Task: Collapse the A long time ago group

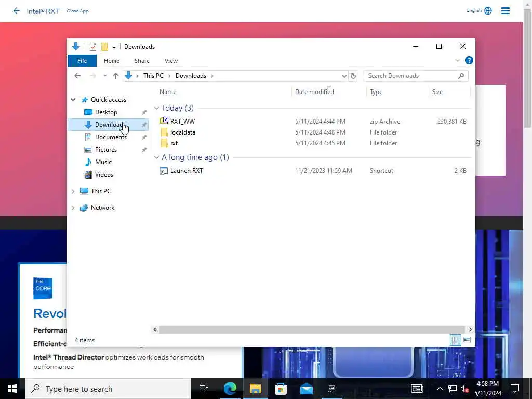Action: [x=156, y=157]
